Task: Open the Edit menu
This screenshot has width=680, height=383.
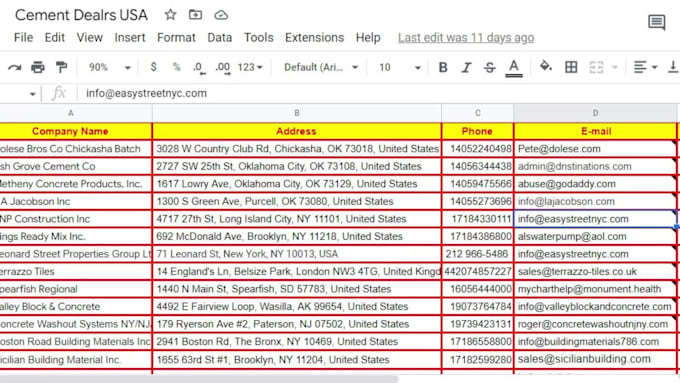Action: click(x=55, y=38)
